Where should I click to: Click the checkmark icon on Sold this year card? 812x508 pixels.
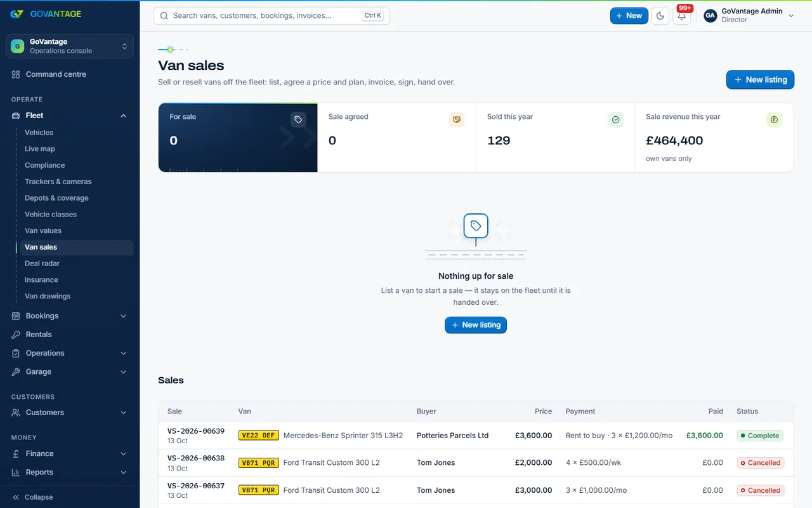pos(615,119)
